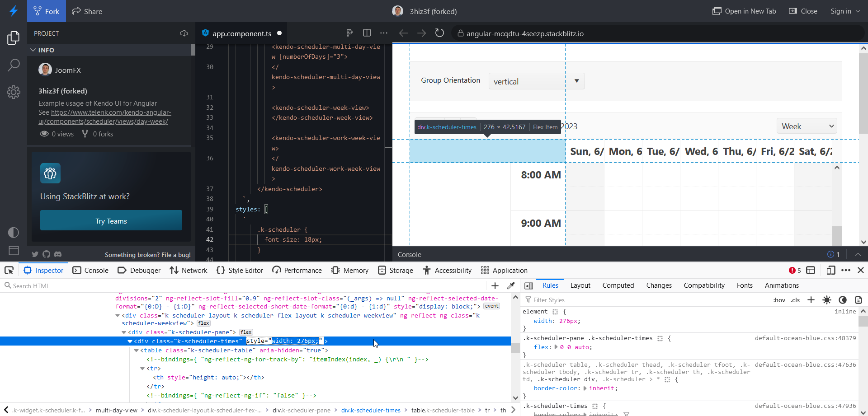Simulate print media with the printer icon
The image size is (868, 416).
click(858, 299)
